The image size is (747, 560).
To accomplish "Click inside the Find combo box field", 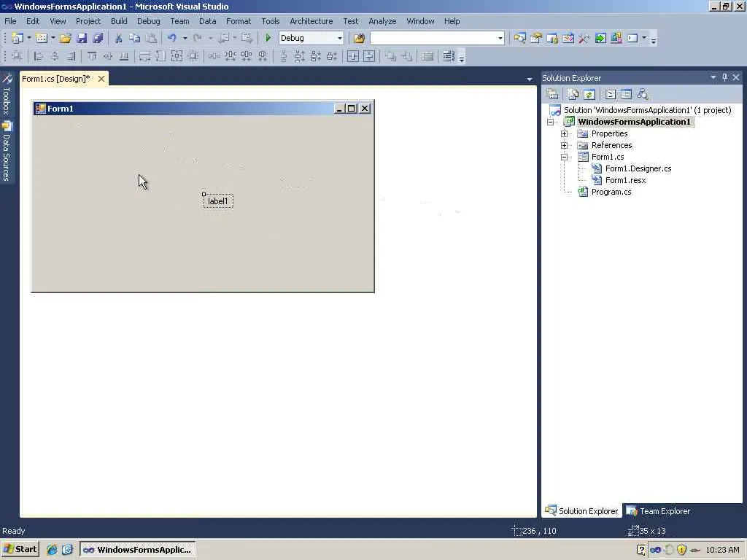I will (x=433, y=38).
